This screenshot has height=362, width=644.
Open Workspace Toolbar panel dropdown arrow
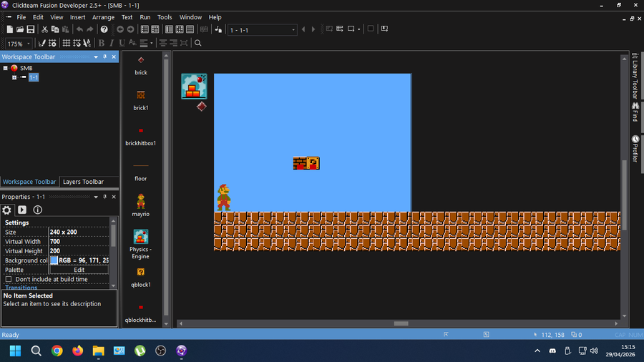coord(96,57)
